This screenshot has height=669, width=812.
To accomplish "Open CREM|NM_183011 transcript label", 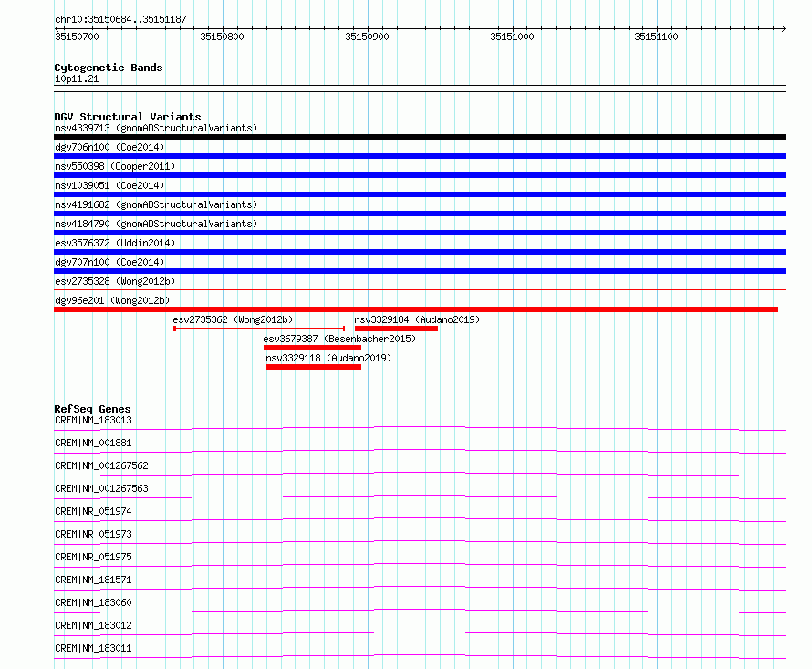I will click(93, 648).
